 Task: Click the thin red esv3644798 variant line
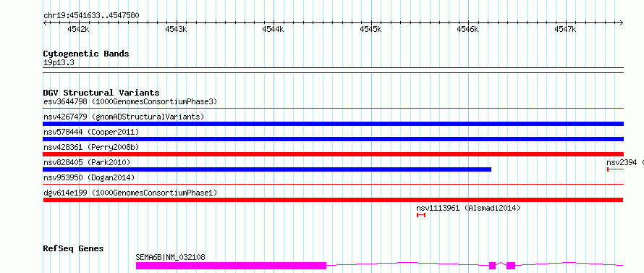coord(333,108)
